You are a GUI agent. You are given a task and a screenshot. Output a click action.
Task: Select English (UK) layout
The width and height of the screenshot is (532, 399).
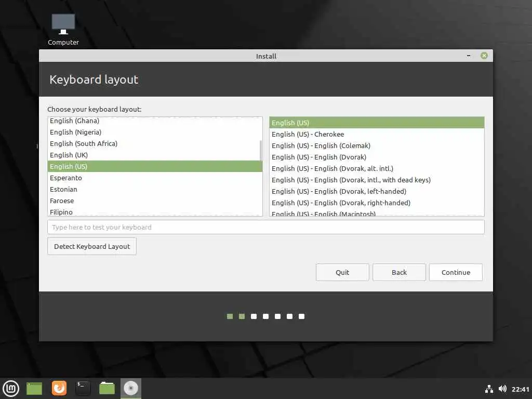pos(155,155)
